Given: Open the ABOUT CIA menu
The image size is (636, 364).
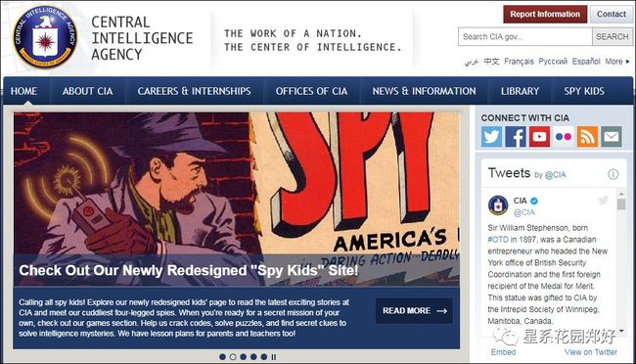Looking at the screenshot, I should pos(88,91).
